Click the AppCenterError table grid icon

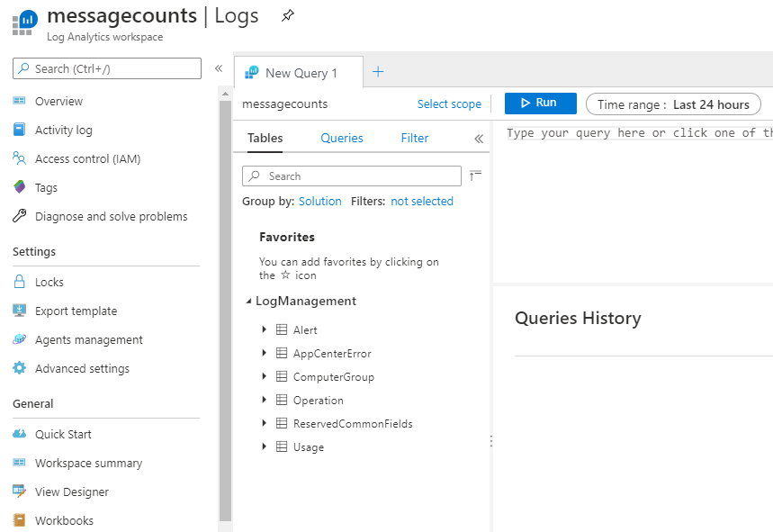pos(282,353)
